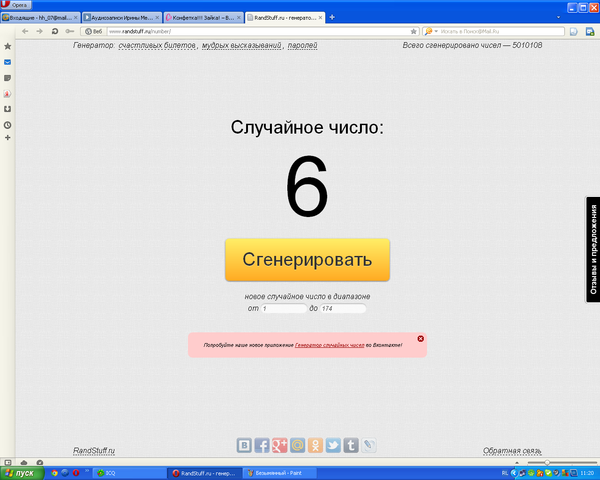This screenshot has height=480, width=600.
Task: Close the pink app promotion banner
Action: pos(420,339)
